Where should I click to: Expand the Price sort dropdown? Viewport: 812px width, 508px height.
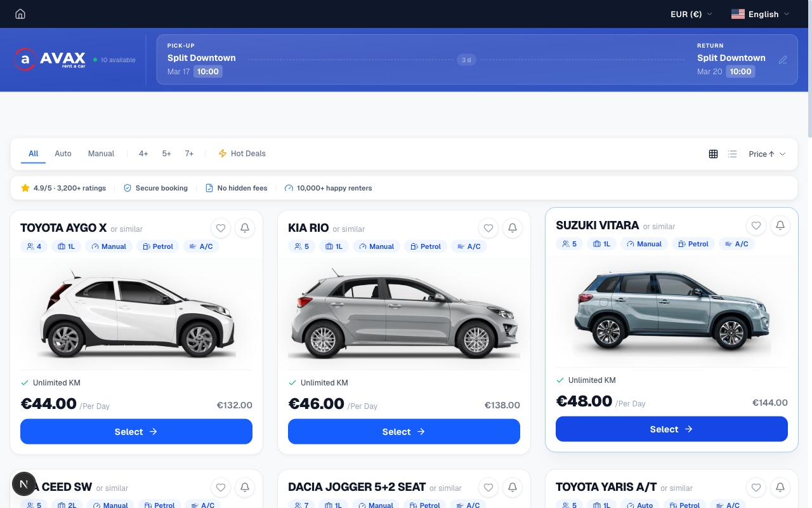click(767, 154)
